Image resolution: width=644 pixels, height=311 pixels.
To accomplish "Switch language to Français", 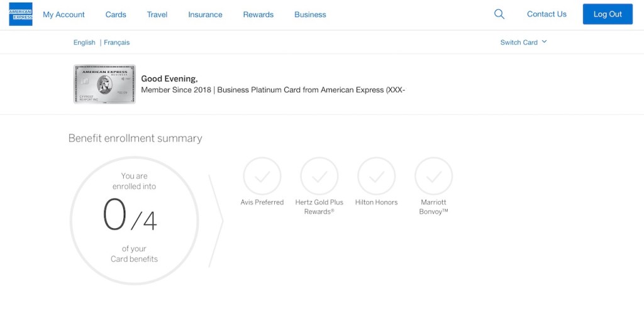I will pos(117,43).
